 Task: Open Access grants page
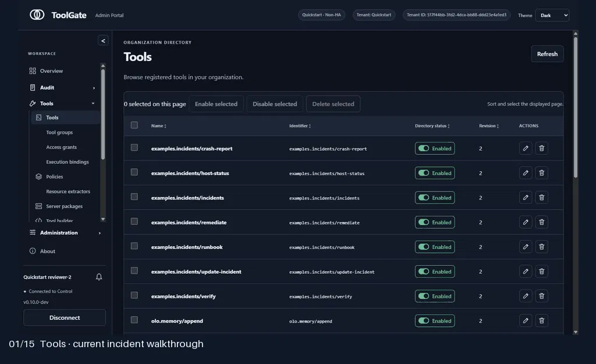click(x=61, y=147)
